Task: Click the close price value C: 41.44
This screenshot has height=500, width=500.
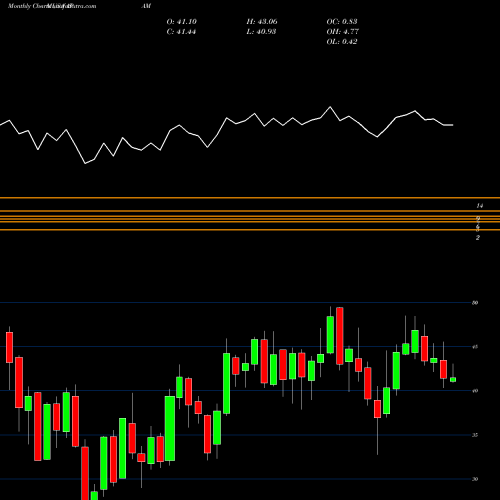Action: pyautogui.click(x=181, y=32)
